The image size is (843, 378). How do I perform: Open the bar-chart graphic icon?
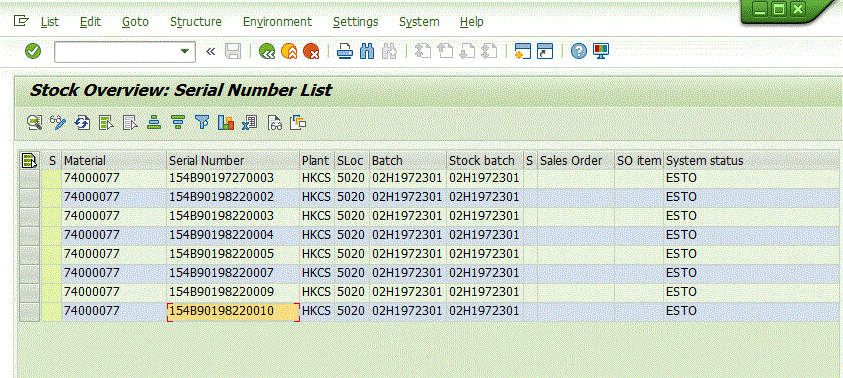[x=226, y=123]
